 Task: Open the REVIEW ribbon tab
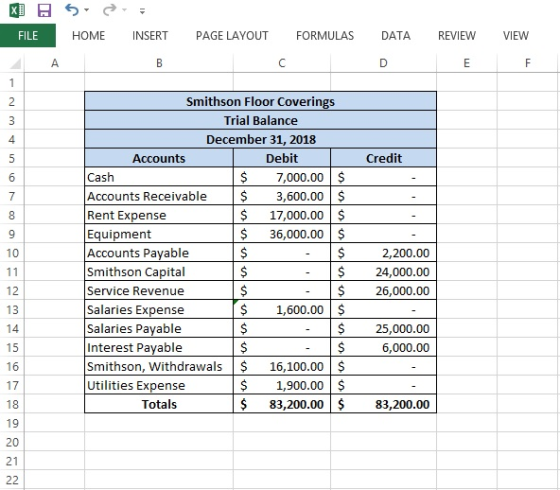point(457,36)
